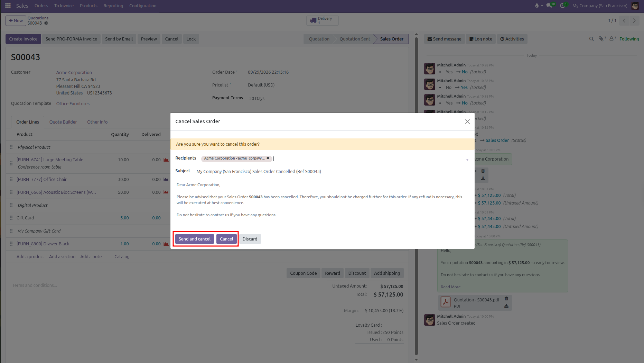Close Cancel Sales Order dialog with X

467,121
